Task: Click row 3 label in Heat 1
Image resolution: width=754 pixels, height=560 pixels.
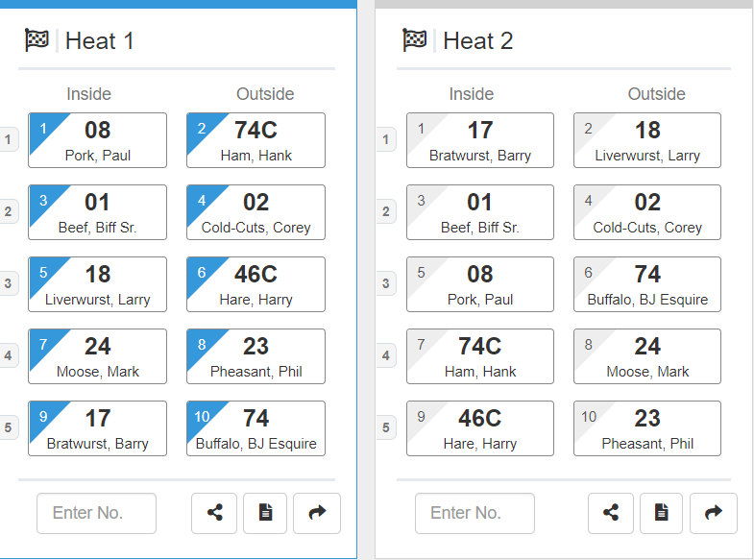Action: 8,284
